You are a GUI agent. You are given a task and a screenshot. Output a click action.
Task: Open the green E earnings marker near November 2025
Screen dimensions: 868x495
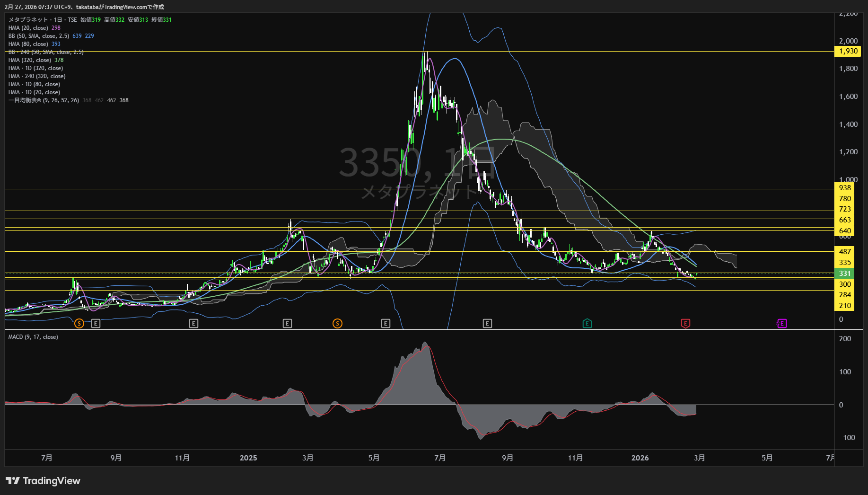coord(587,324)
